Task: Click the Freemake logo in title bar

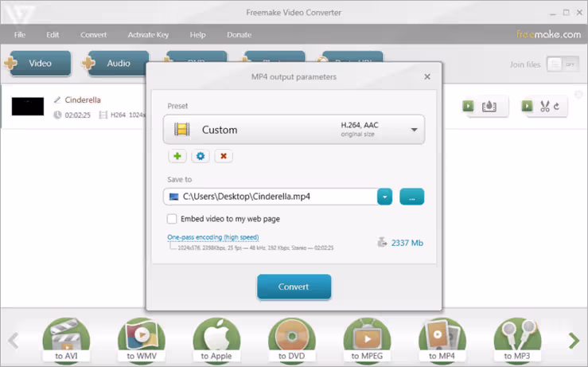Action: point(19,13)
